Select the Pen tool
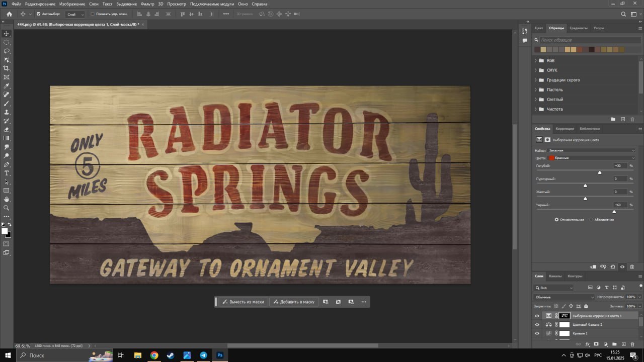 7,164
